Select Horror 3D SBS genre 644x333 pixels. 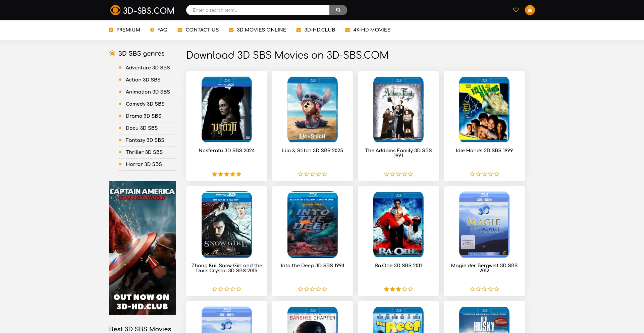(x=144, y=164)
